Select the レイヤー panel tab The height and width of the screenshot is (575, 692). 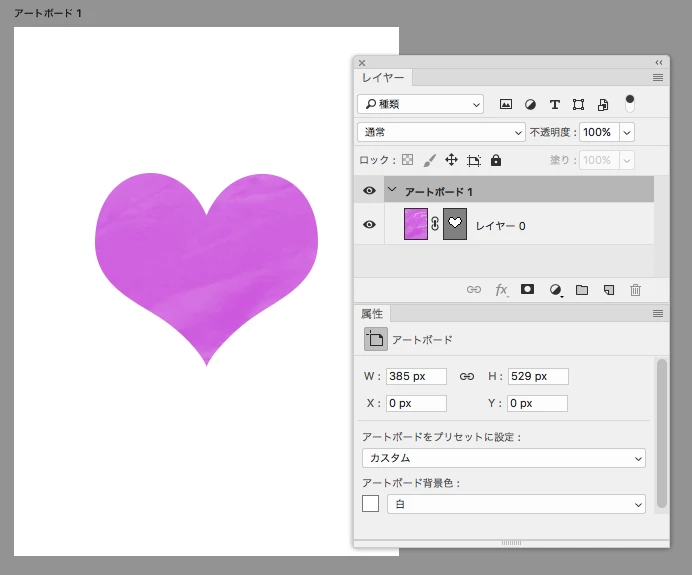[383, 78]
